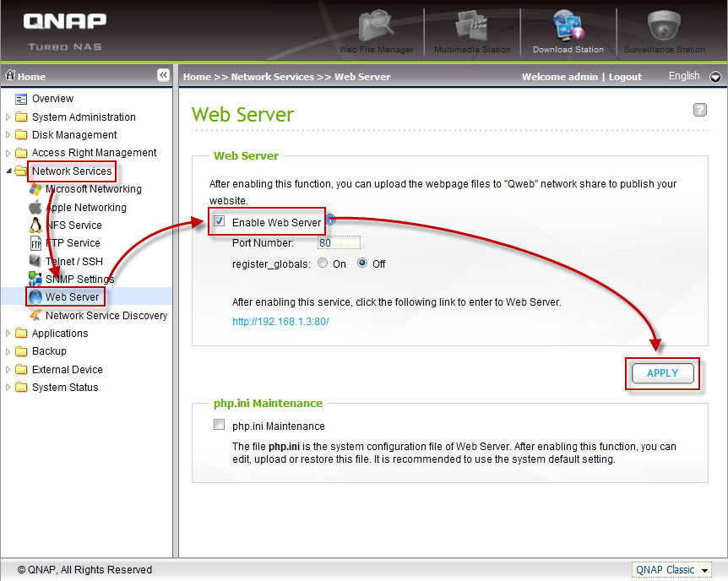Click the SNMP Settings icon
Screen dimensions: 728x581
35,279
